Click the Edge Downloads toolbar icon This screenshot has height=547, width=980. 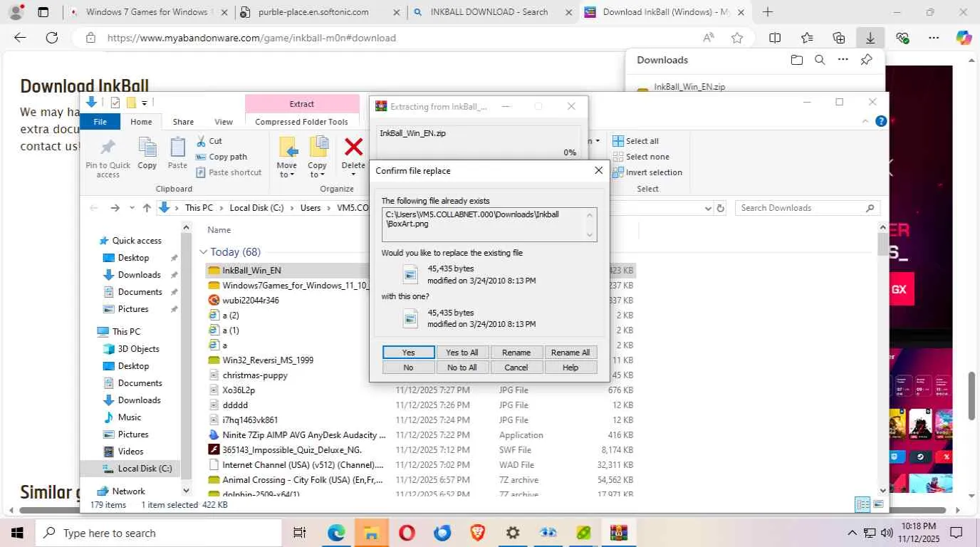(x=870, y=38)
